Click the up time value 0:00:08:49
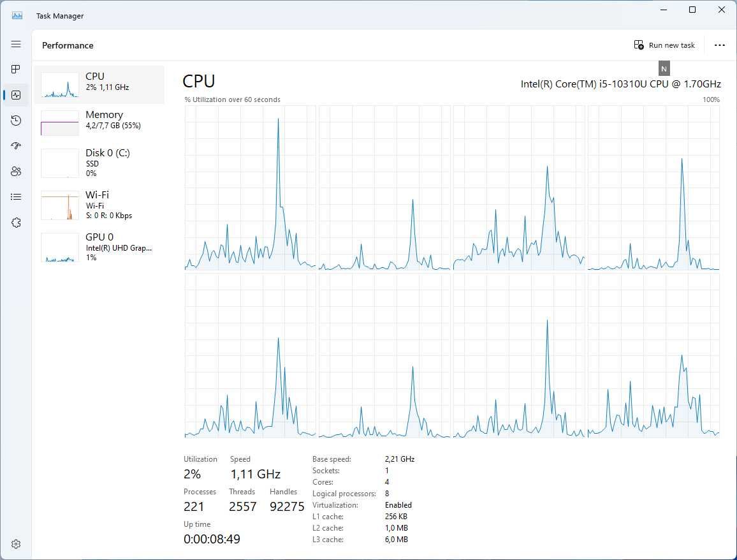Screen dimensions: 737x560 point(212,539)
